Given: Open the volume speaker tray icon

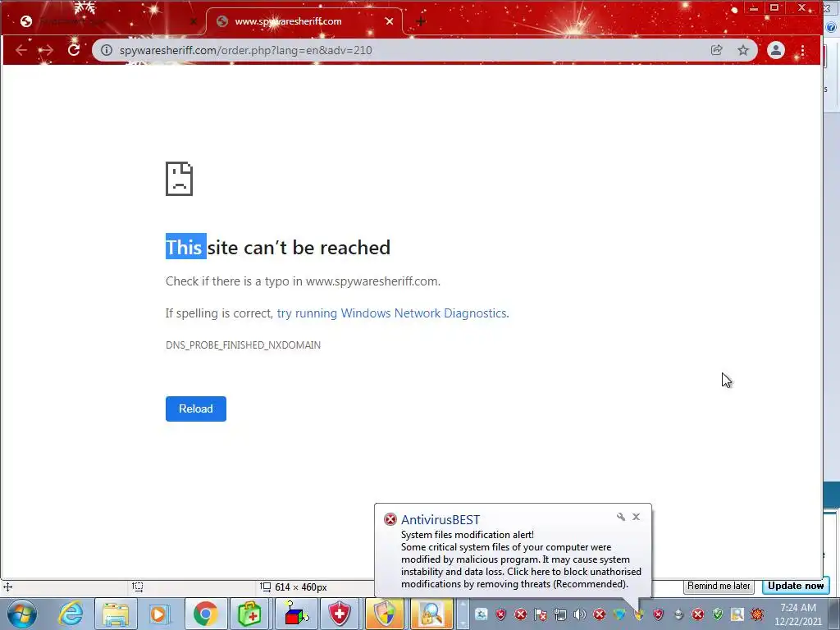Looking at the screenshot, I should pos(580,614).
